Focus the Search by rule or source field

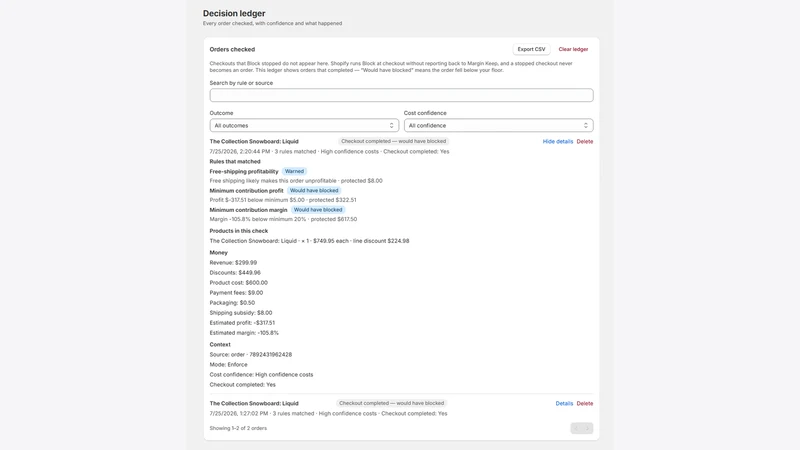click(x=401, y=95)
